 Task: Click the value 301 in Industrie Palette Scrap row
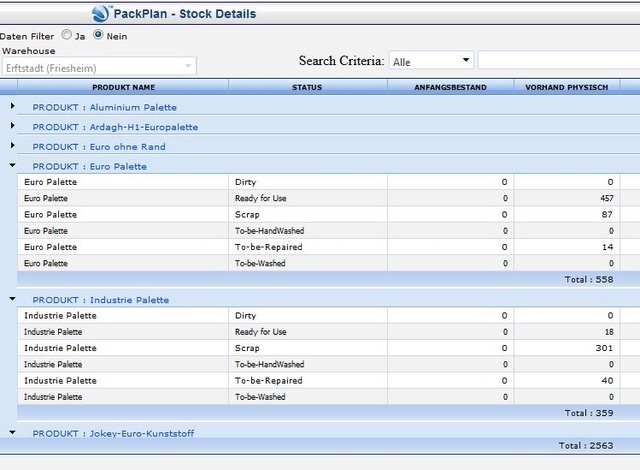604,348
